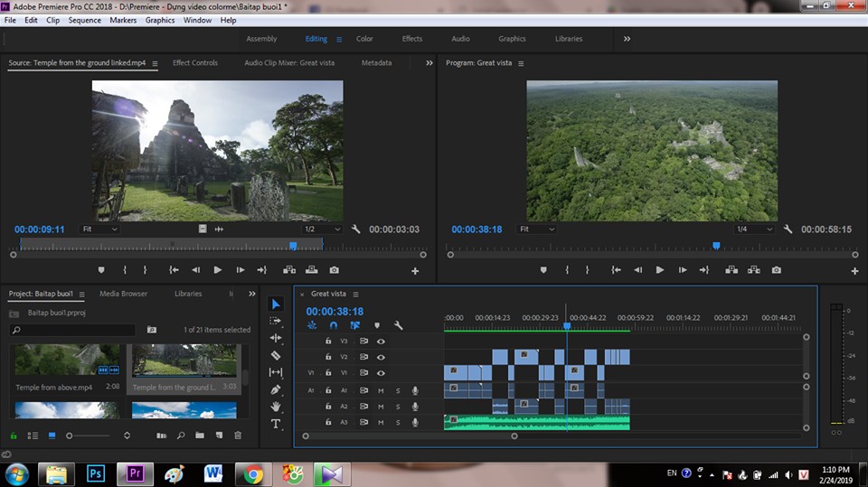
Task: Mark In point in Source monitor
Action: click(125, 270)
